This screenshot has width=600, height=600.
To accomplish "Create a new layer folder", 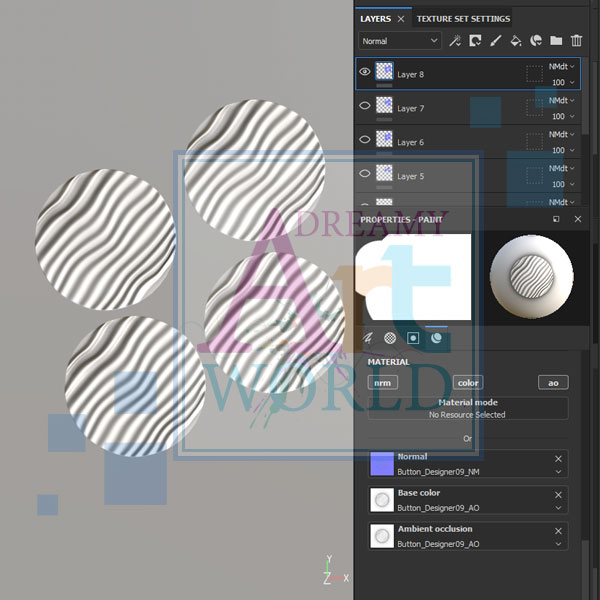I will [x=556, y=41].
